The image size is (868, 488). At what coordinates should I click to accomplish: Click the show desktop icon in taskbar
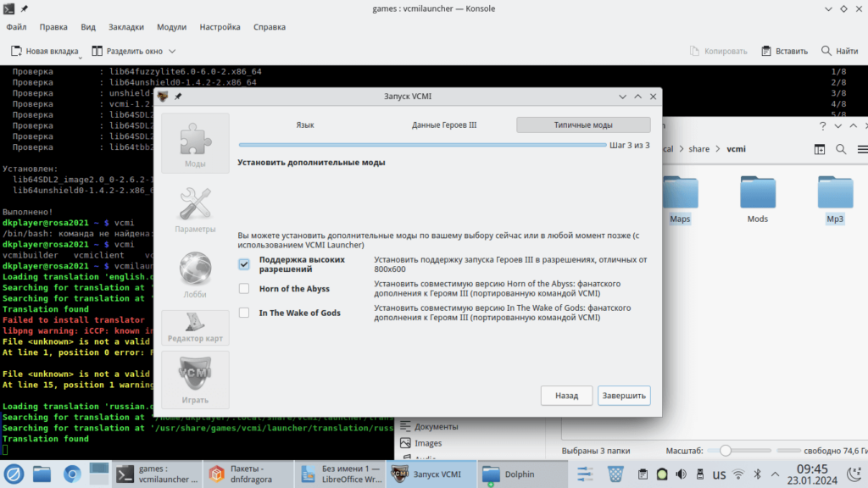click(x=99, y=474)
